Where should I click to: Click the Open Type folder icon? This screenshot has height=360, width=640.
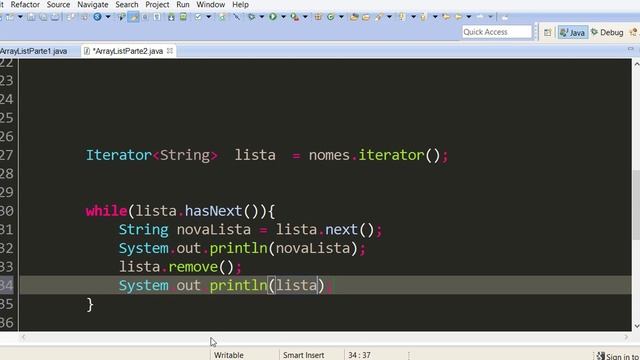tap(354, 17)
